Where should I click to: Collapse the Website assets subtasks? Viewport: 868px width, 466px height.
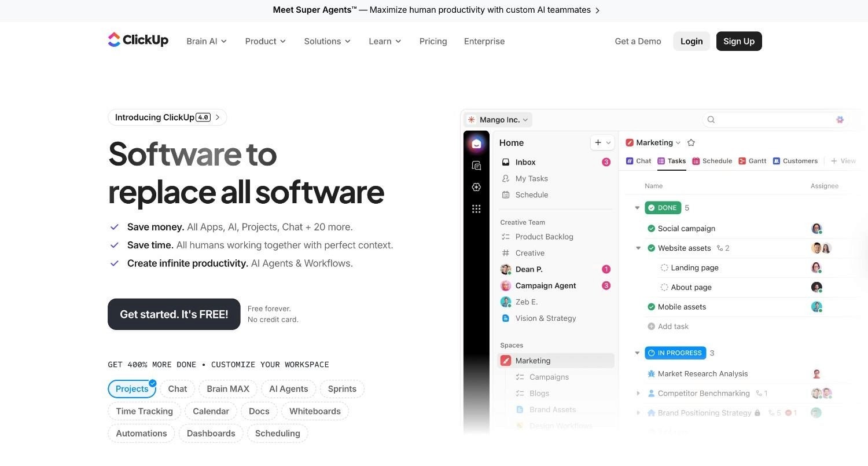[638, 248]
